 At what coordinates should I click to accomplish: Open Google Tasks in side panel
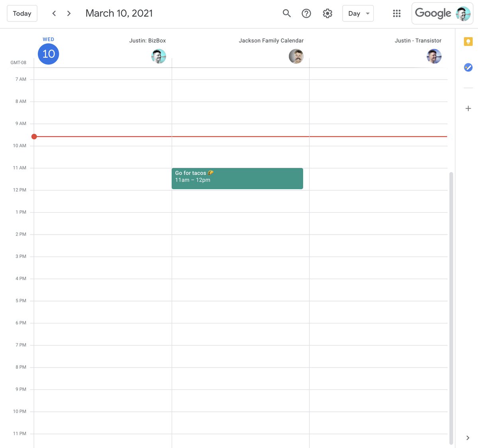[x=468, y=68]
